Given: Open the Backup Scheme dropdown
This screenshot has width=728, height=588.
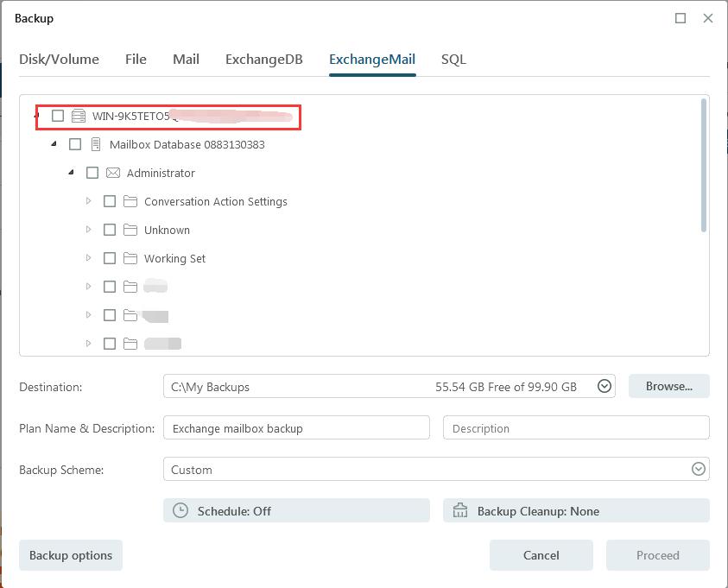Looking at the screenshot, I should [698, 470].
